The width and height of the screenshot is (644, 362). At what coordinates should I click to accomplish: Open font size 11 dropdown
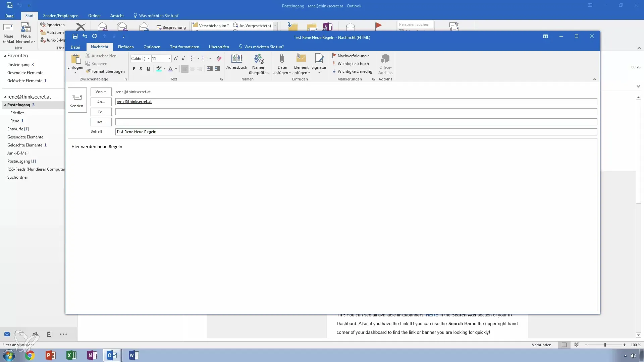[x=169, y=59]
